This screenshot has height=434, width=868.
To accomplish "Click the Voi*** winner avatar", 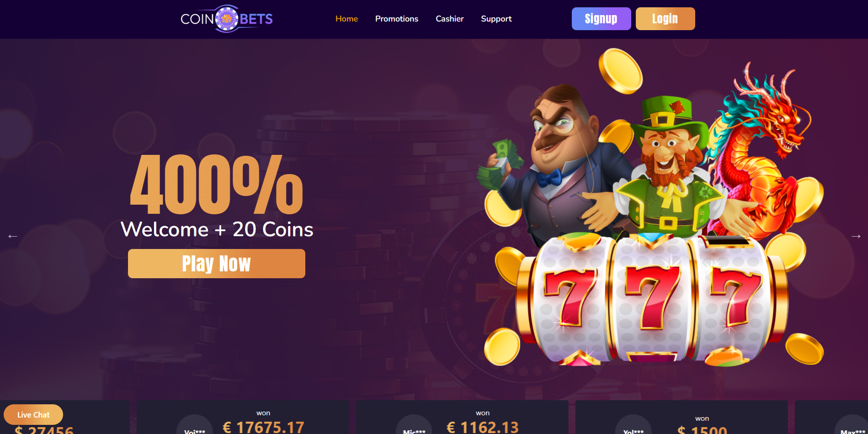I will (x=195, y=425).
